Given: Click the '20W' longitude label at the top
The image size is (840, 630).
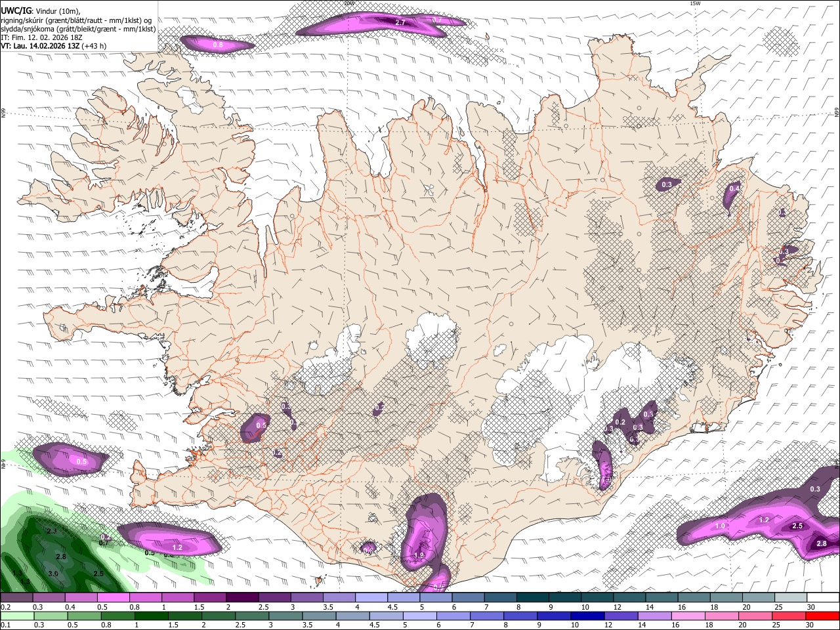Looking at the screenshot, I should click(x=349, y=3).
